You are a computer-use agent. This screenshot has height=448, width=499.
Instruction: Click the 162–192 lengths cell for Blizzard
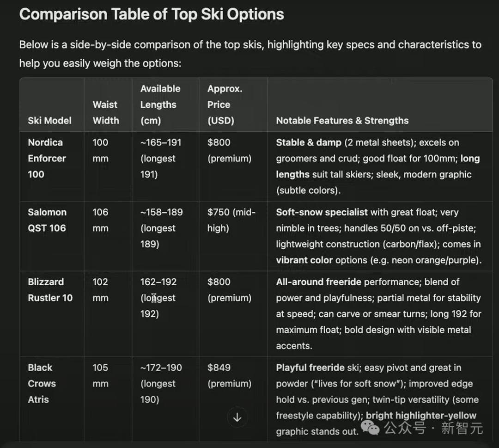coord(158,298)
